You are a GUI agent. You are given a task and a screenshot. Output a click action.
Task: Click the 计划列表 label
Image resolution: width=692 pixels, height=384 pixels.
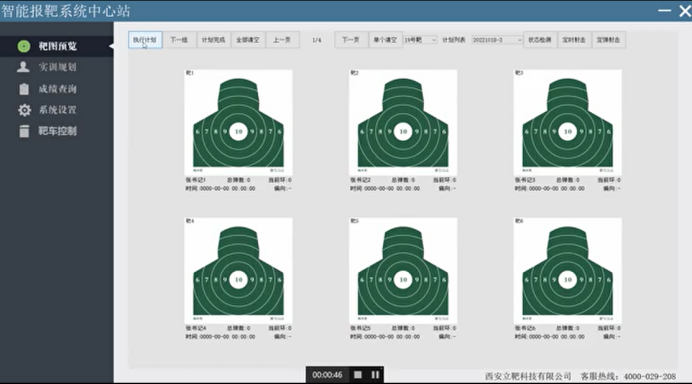pyautogui.click(x=454, y=40)
